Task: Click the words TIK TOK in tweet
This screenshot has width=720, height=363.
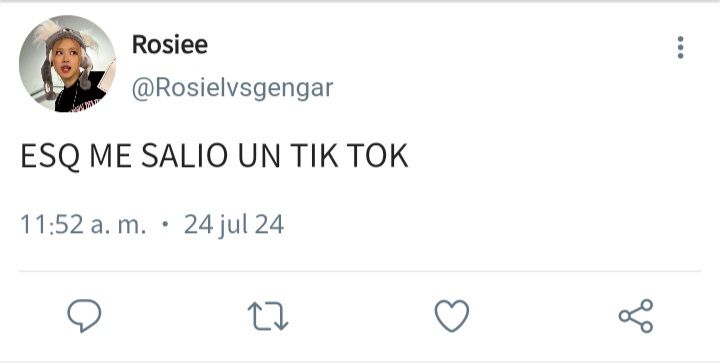Action: click(349, 156)
